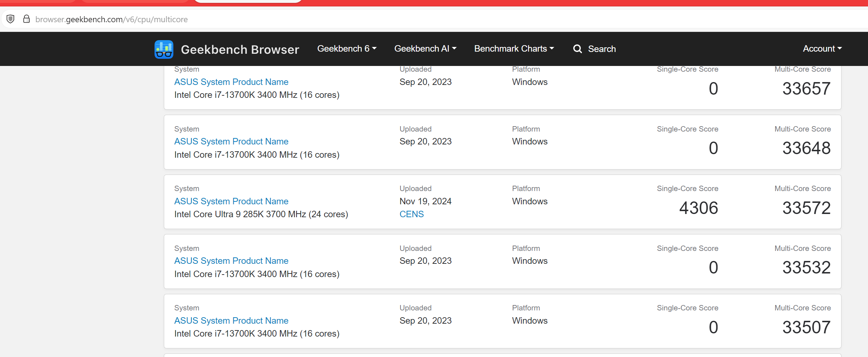This screenshot has height=357, width=868.
Task: Click the multi-core score 33648
Action: click(806, 148)
